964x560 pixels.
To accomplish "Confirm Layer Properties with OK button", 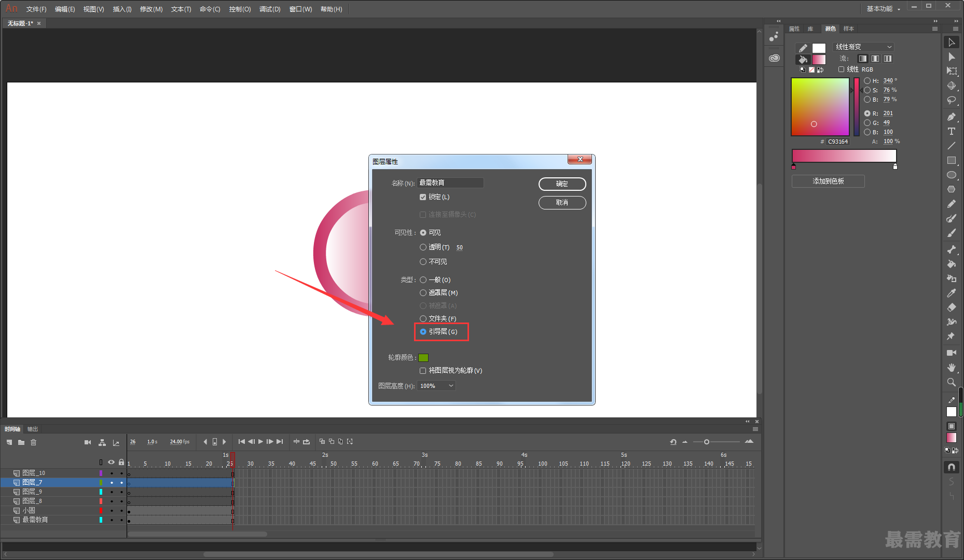I will pyautogui.click(x=562, y=184).
